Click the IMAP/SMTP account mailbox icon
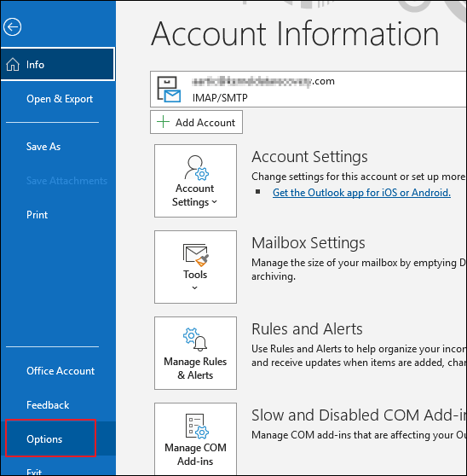467x476 pixels. tap(169, 90)
